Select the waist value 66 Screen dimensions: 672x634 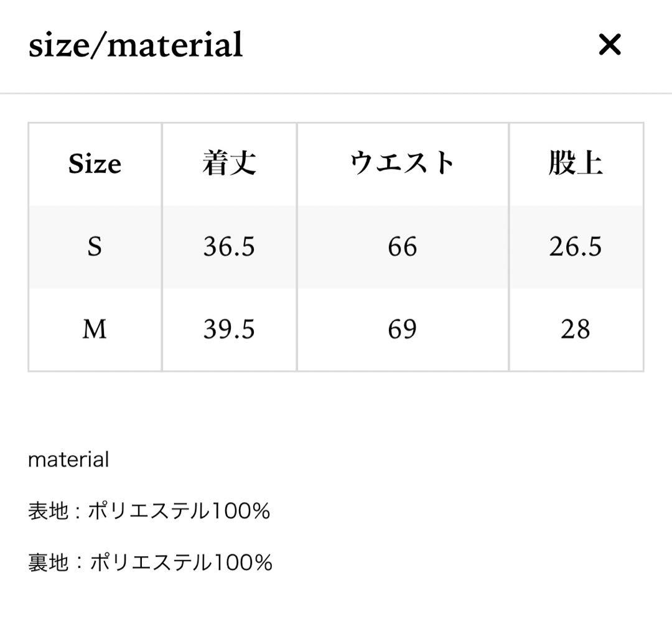[x=402, y=246]
